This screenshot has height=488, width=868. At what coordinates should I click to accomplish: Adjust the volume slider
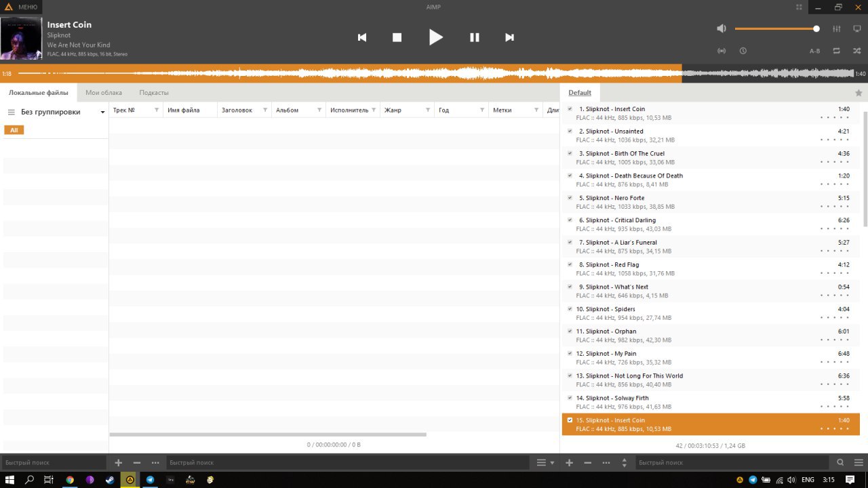(x=777, y=28)
